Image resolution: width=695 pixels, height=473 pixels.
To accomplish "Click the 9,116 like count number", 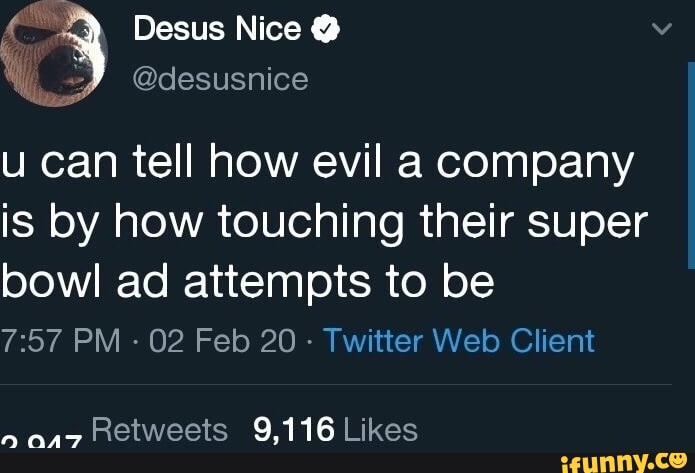I will click(x=293, y=429).
